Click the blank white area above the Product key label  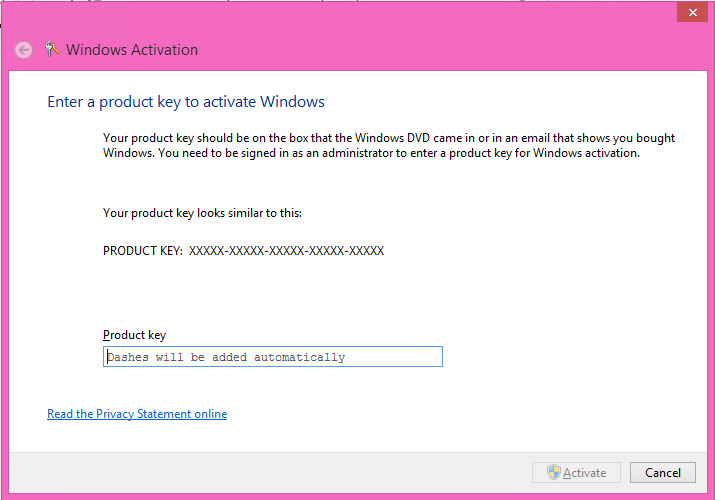click(x=358, y=294)
